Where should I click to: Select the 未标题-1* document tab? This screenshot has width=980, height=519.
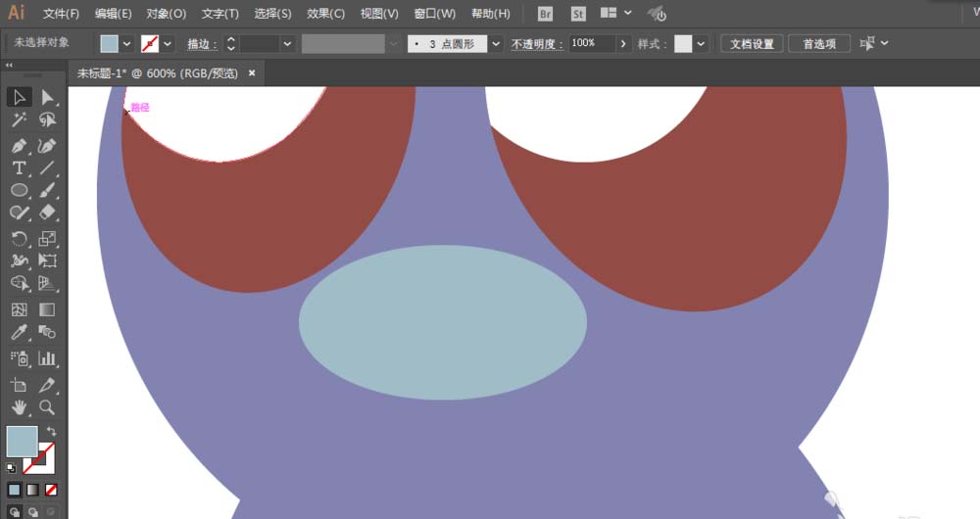pos(158,73)
